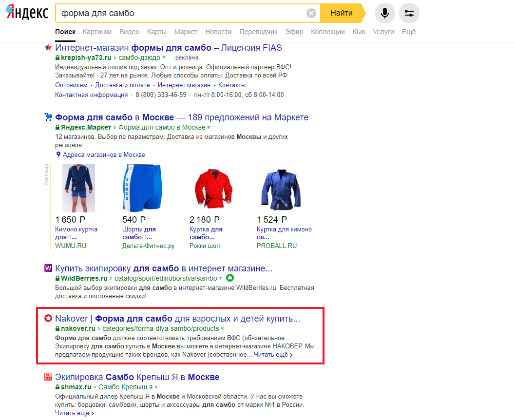Expand arrow after Самбо Крепыш я path
515x420 pixels.
[156, 387]
